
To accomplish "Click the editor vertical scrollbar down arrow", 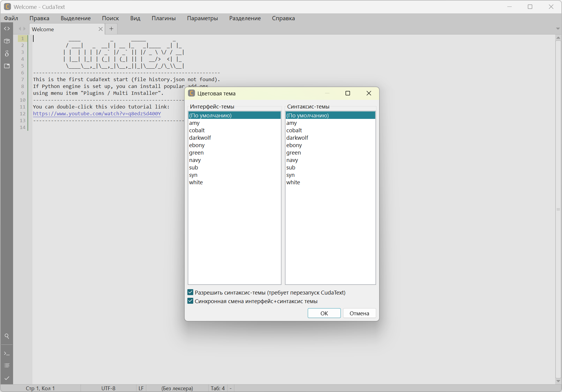I will [x=558, y=381].
